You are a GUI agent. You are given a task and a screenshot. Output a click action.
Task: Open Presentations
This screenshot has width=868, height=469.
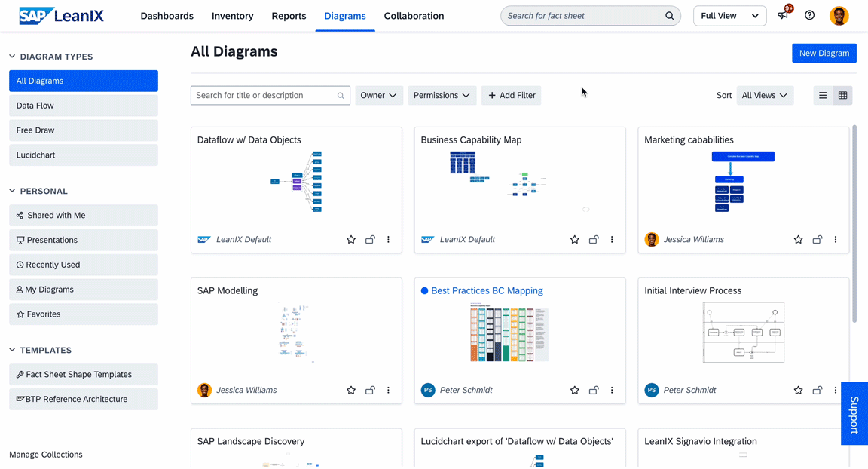[x=84, y=240]
